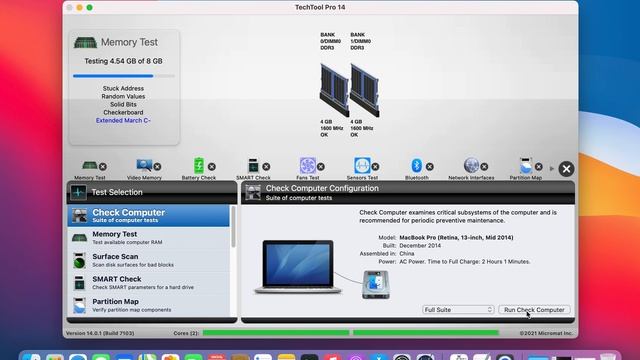Screen dimensions: 640x360
Task: Remove Battery Check from the queue
Action: click(x=211, y=167)
